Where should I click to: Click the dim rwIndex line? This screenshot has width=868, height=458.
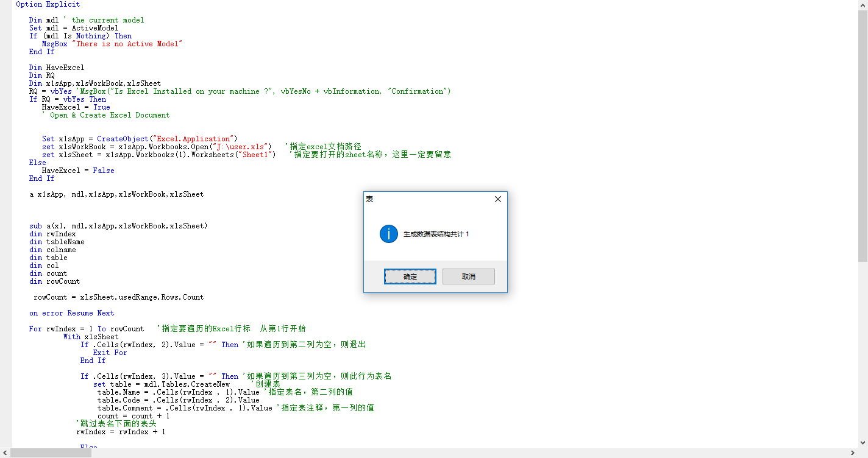tap(52, 234)
